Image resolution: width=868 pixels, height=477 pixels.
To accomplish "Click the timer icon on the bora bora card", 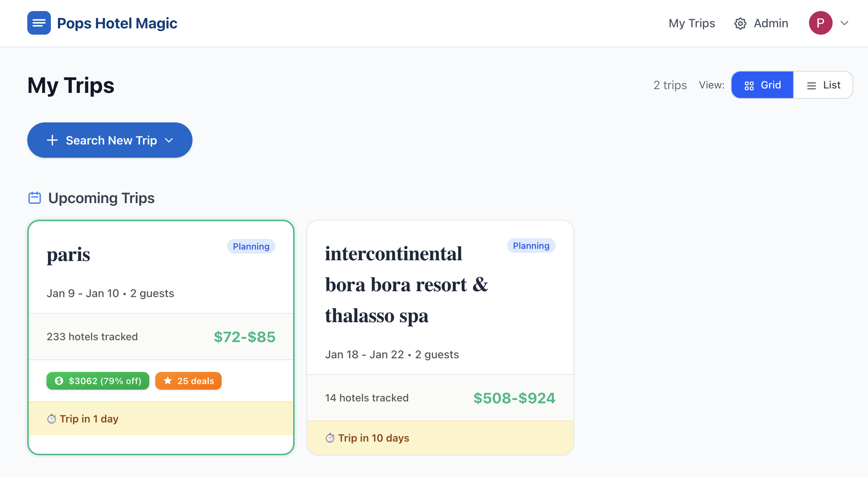I will tap(331, 438).
